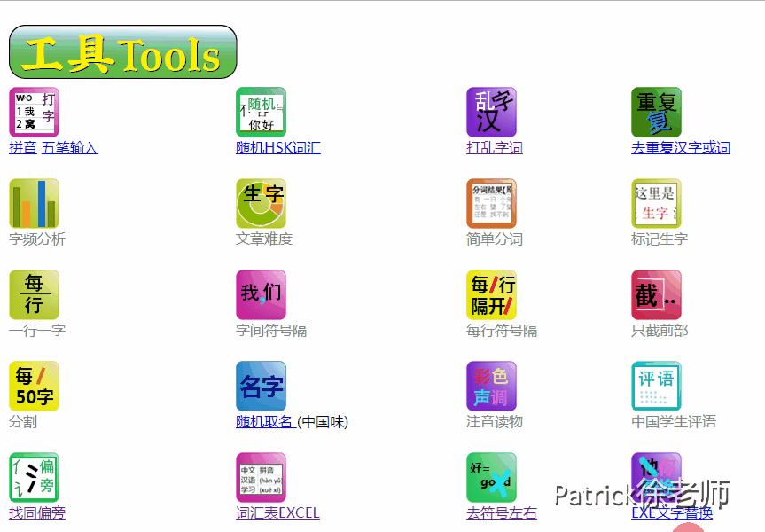
Task: Click the 拼音 text link
Action: (23, 148)
